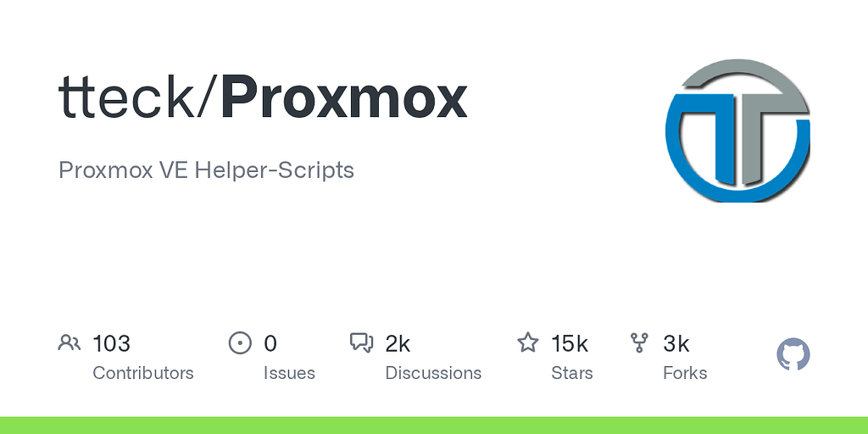Click the 15k stars count
The width and height of the screenshot is (868, 434).
pyautogui.click(x=570, y=343)
